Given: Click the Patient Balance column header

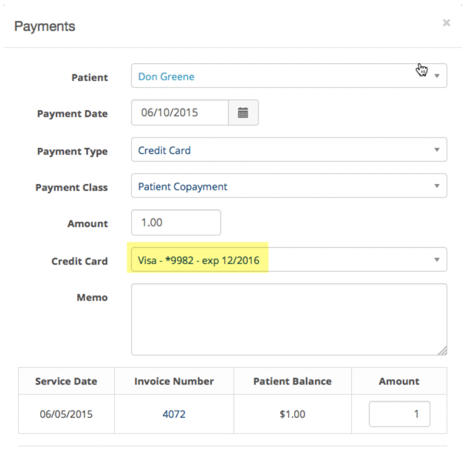Looking at the screenshot, I should pos(293,381).
